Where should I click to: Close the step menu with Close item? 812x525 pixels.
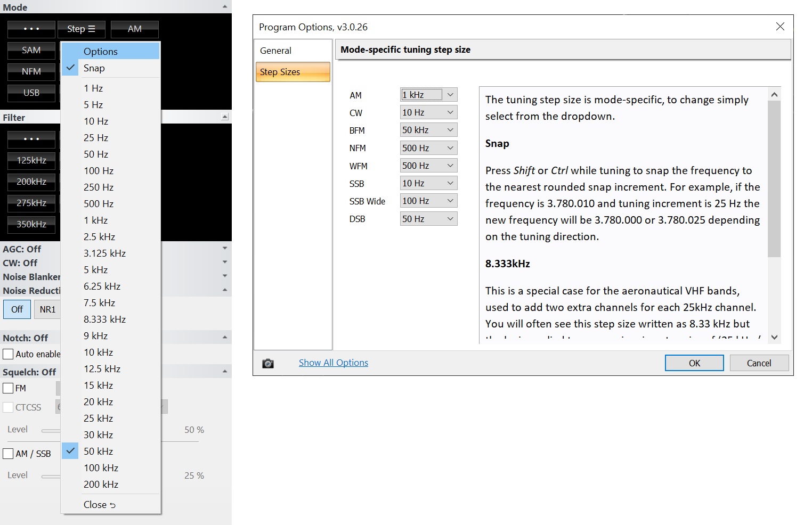(x=99, y=504)
